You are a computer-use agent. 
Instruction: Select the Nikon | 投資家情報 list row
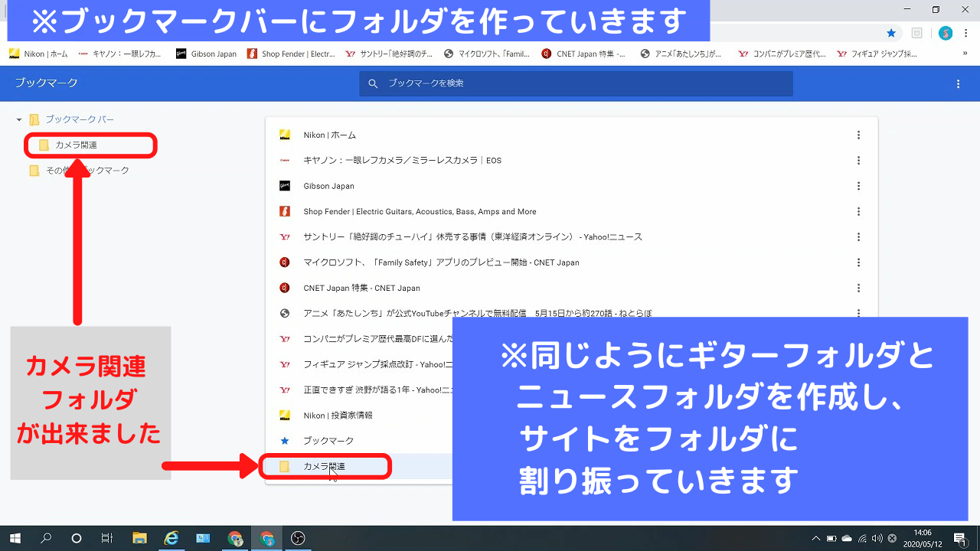click(359, 416)
